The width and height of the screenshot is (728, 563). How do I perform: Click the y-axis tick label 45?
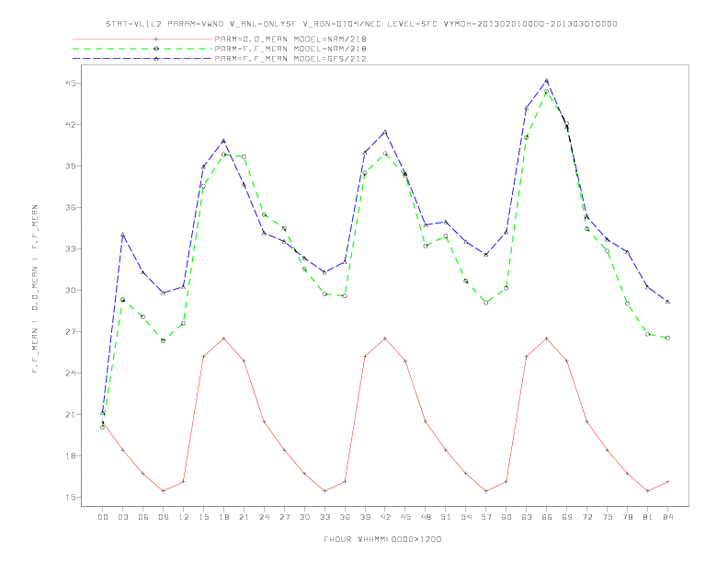[x=73, y=84]
